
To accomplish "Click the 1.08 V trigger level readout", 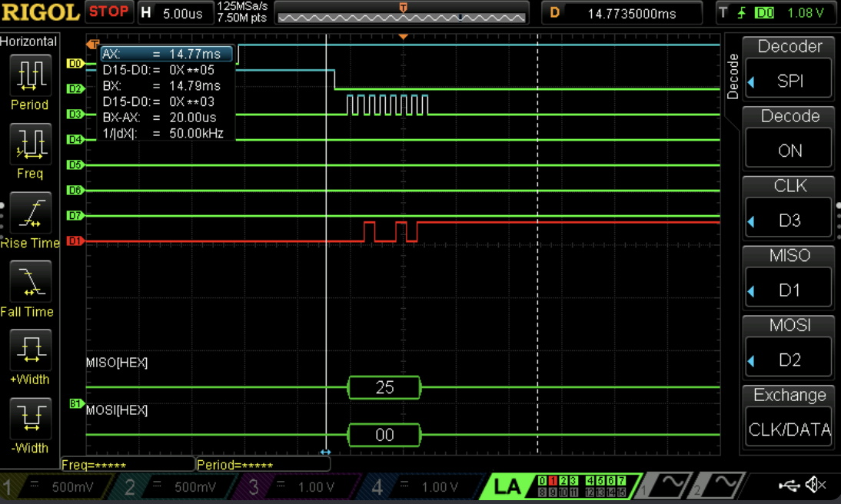I will [805, 13].
